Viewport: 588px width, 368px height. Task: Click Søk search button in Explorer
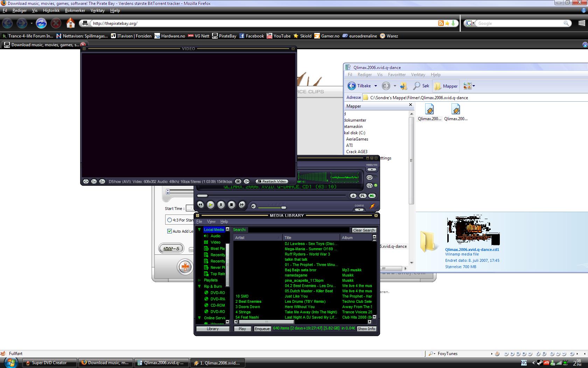click(421, 86)
